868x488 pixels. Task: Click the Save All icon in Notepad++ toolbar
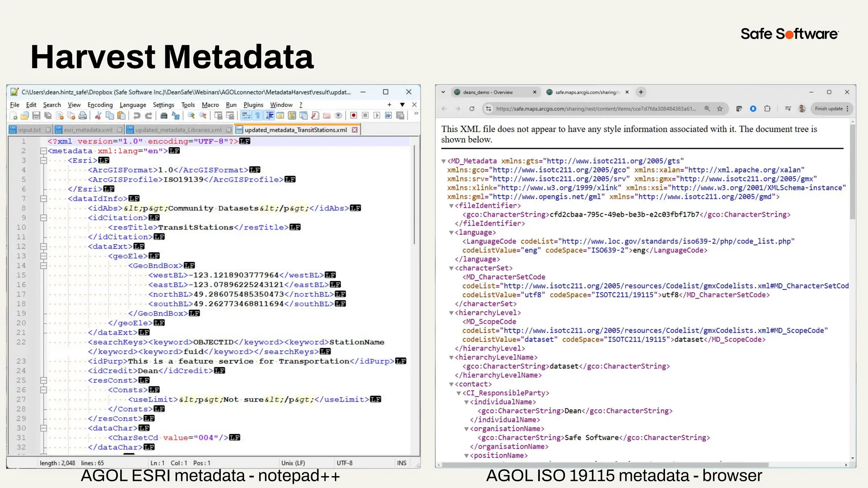[48, 116]
